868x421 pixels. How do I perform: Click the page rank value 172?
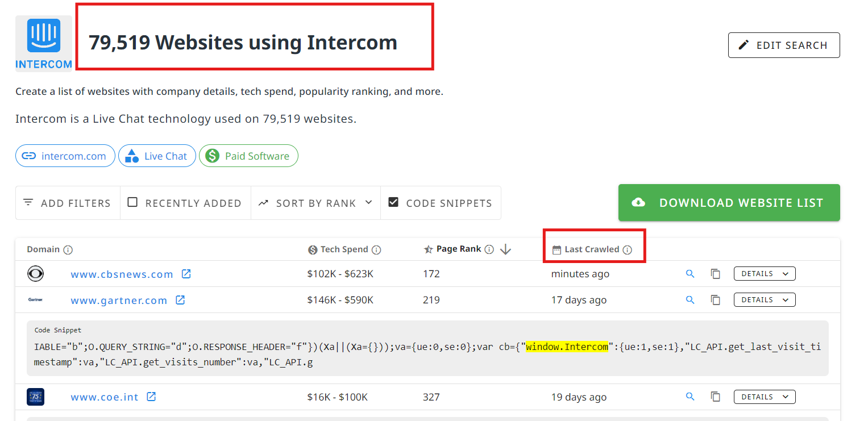tap(431, 274)
